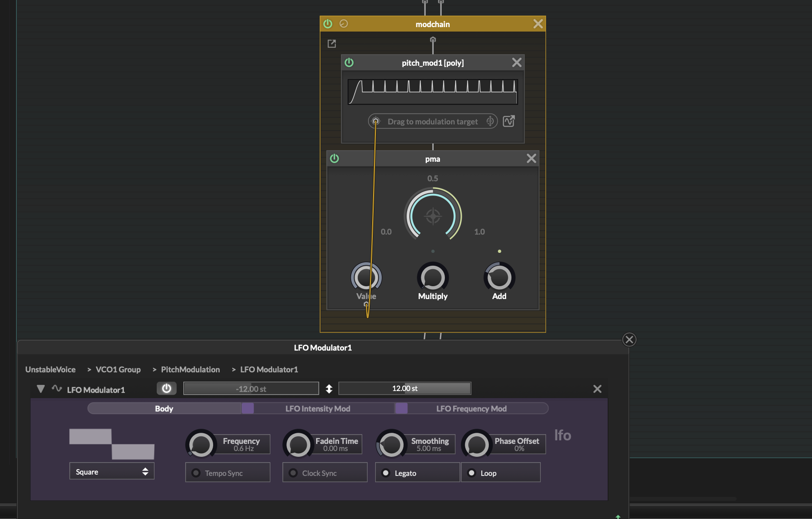Click the large pma output knob
Viewport: 812px width, 519px height.
(x=433, y=216)
